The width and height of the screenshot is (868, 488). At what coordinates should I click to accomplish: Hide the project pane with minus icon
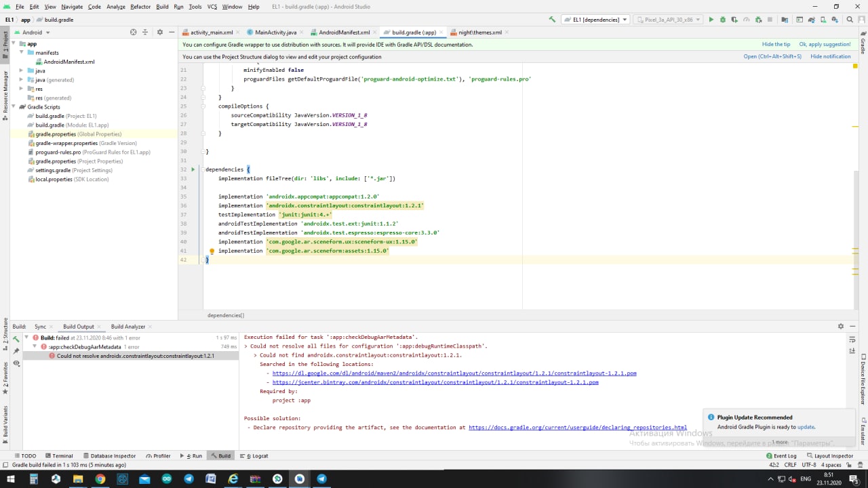(171, 32)
